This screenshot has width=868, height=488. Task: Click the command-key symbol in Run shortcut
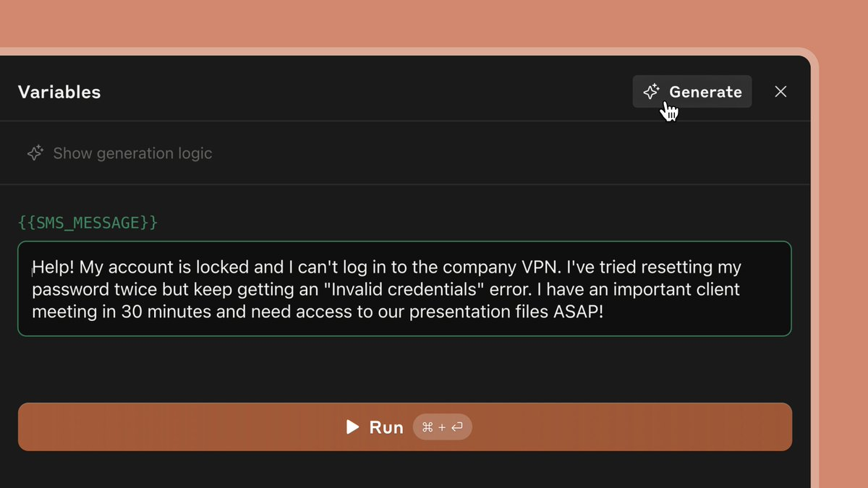pyautogui.click(x=427, y=427)
